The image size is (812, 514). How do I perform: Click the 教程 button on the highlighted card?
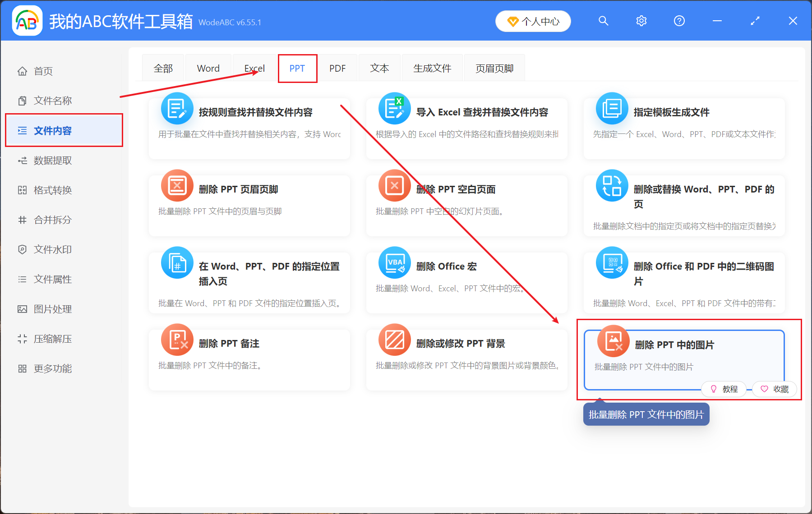(x=724, y=389)
